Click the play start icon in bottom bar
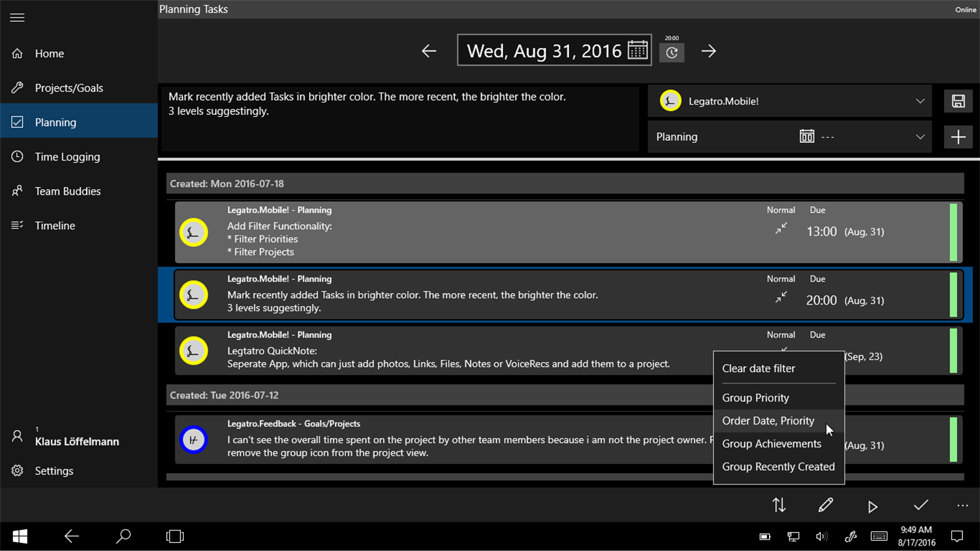This screenshot has width=980, height=551. click(x=872, y=506)
